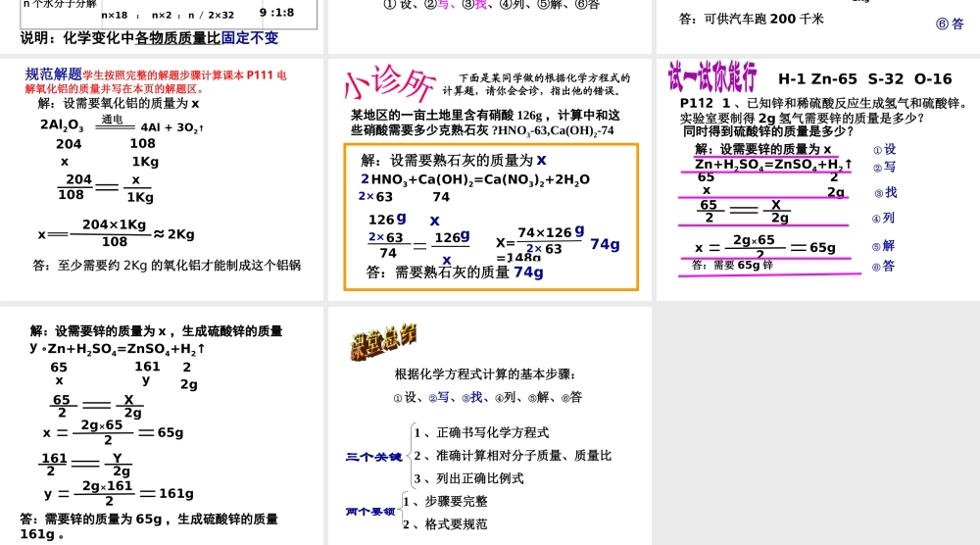The height and width of the screenshot is (545, 980).
Task: Select slide containing 说明：化学变化中各物质质量比固定不变
Action: (162, 26)
